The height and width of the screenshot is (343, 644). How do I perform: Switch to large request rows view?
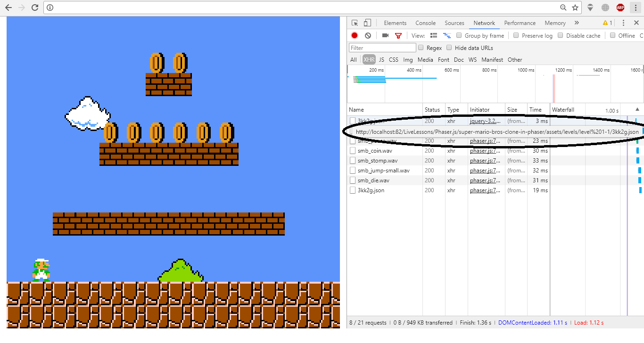(x=434, y=35)
